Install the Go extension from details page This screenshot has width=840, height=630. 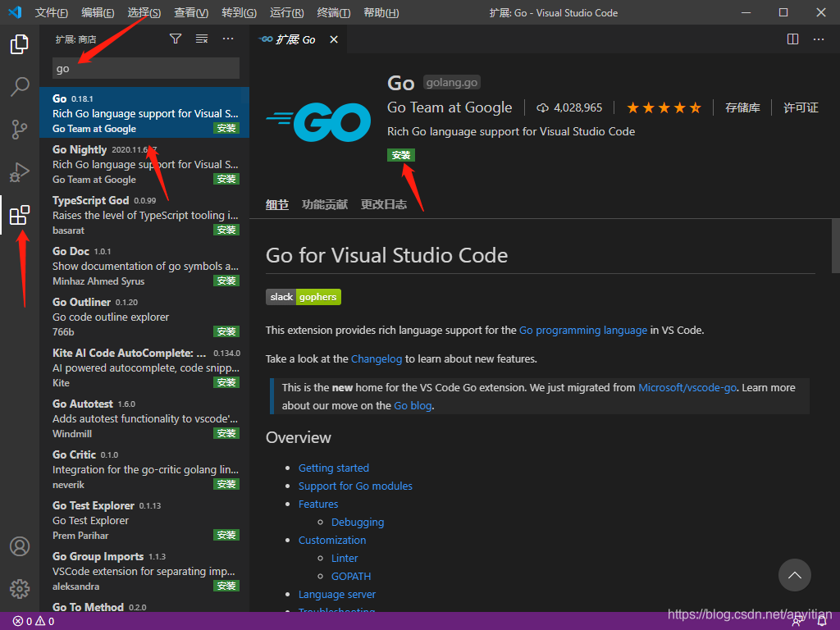401,155
